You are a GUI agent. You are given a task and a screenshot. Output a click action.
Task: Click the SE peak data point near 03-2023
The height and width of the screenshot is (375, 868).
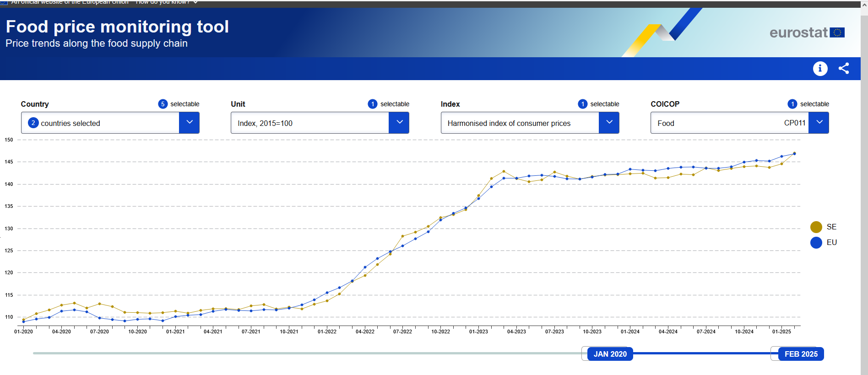click(504, 172)
